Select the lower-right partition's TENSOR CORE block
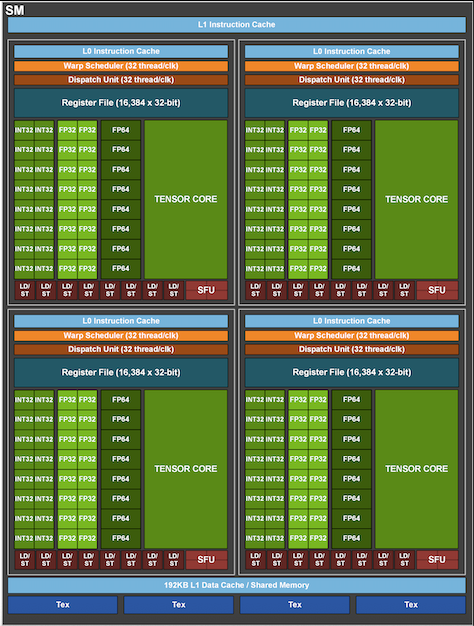Viewport: 474px width, 626px height. point(416,469)
